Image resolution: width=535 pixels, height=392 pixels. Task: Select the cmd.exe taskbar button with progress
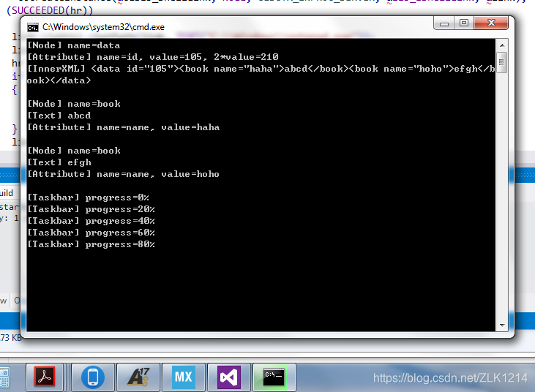pos(274,377)
